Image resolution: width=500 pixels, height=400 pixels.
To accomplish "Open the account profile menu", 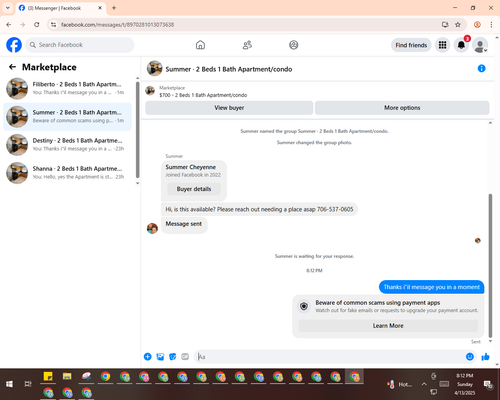I will [480, 45].
